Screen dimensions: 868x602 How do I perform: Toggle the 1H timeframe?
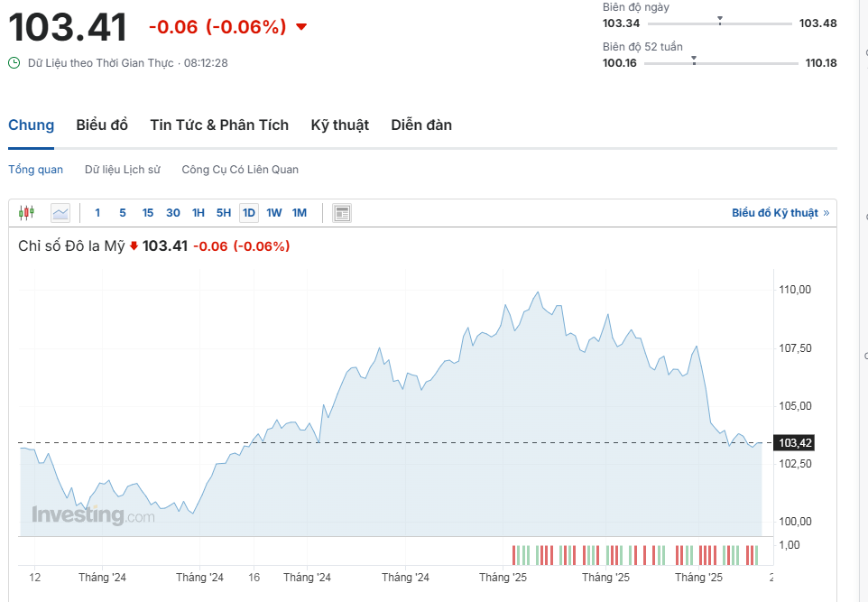pos(199,213)
